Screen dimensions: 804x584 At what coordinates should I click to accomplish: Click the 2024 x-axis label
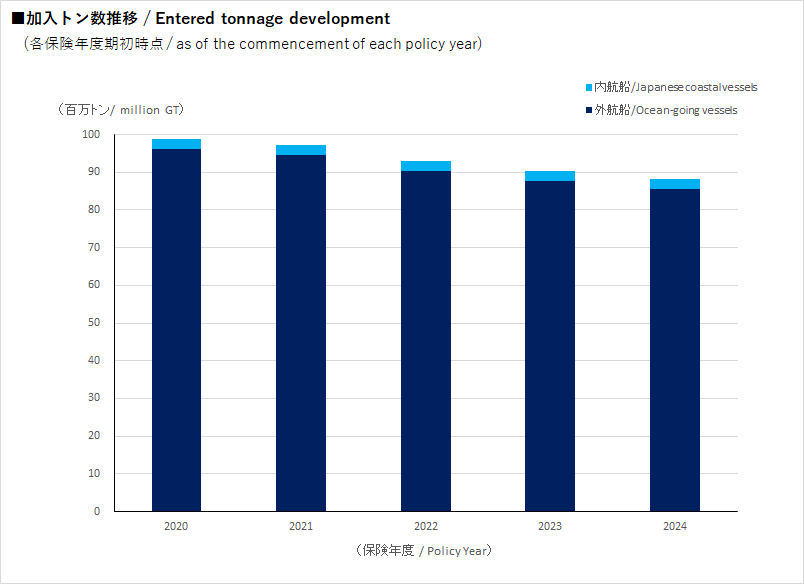(x=675, y=526)
